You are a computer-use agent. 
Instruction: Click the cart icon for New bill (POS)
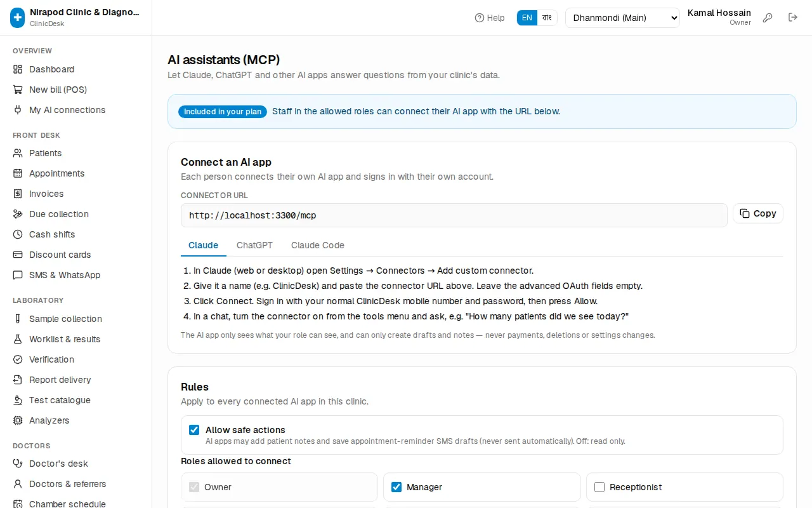[x=18, y=90]
